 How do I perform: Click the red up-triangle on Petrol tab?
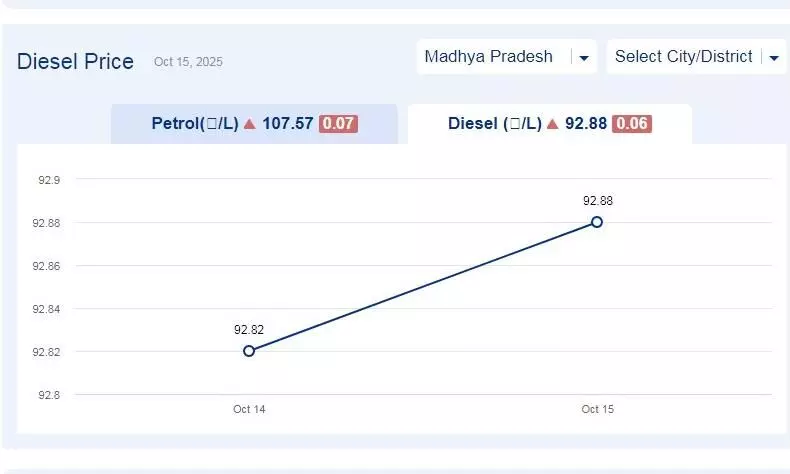click(250, 124)
